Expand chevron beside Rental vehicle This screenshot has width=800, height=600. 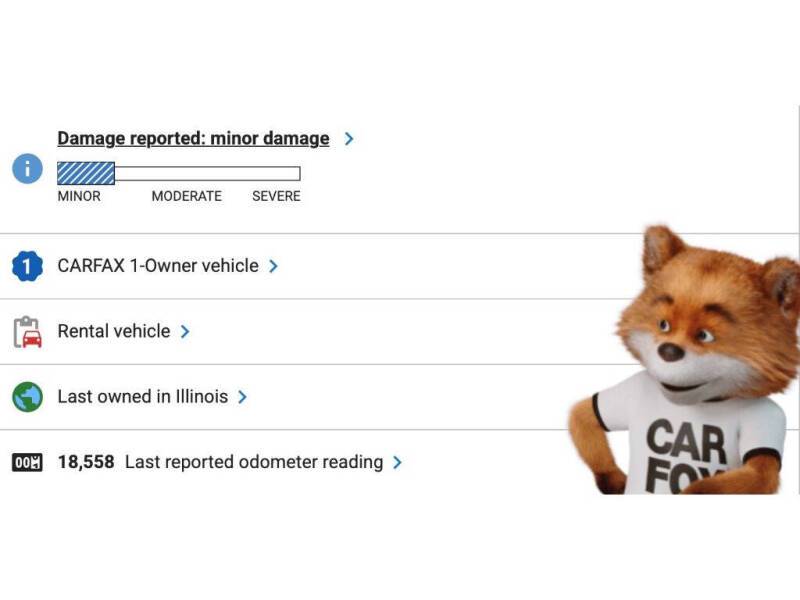185,332
